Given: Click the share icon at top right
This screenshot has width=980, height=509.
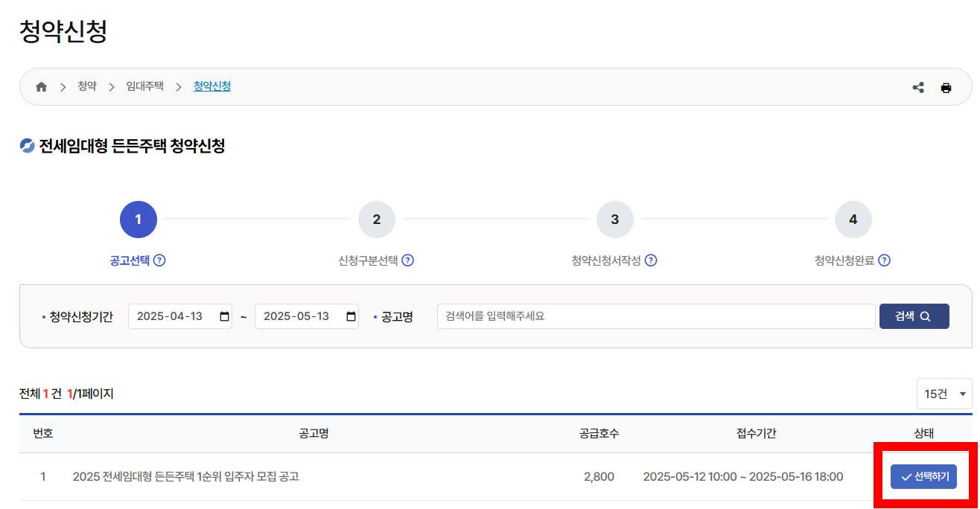Looking at the screenshot, I should pos(917,87).
